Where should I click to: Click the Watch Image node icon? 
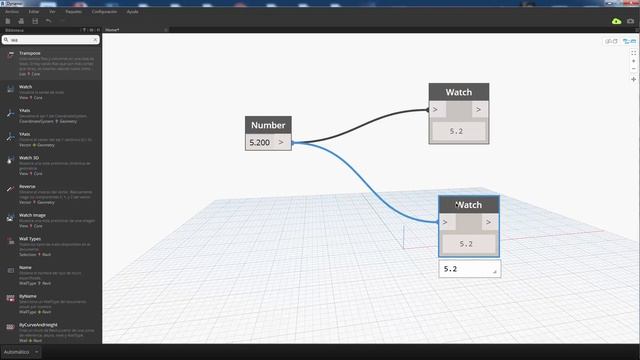click(x=11, y=218)
